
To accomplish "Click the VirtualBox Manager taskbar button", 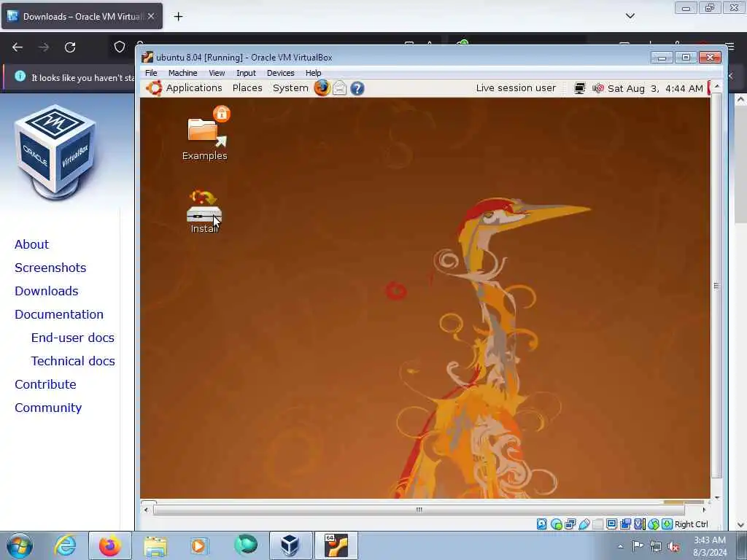I will click(x=290, y=545).
